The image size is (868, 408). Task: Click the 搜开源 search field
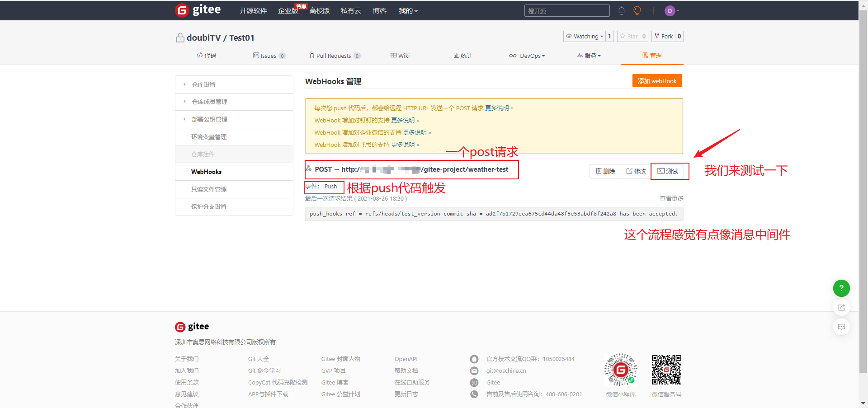click(x=566, y=11)
